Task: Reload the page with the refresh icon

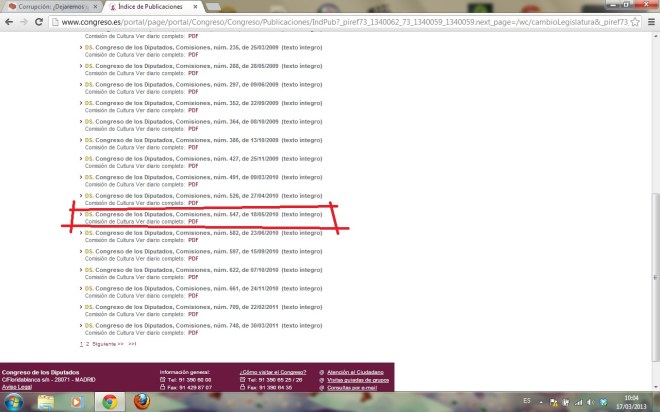Action: [x=39, y=20]
